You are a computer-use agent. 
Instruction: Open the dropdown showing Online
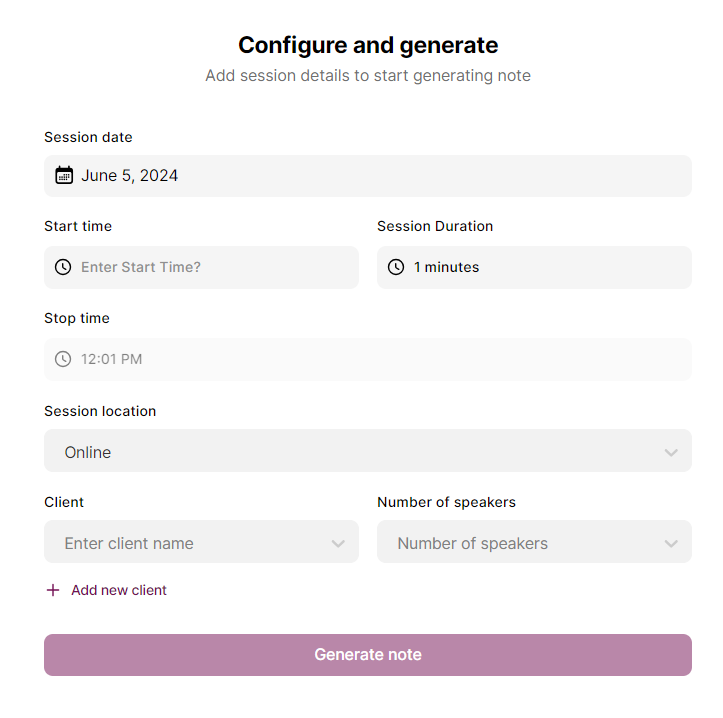(x=368, y=451)
